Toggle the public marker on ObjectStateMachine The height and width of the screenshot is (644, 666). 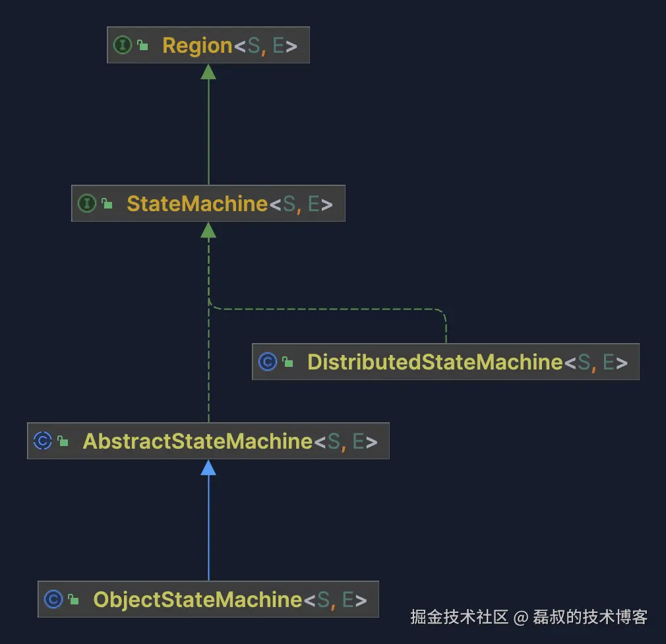click(x=74, y=599)
